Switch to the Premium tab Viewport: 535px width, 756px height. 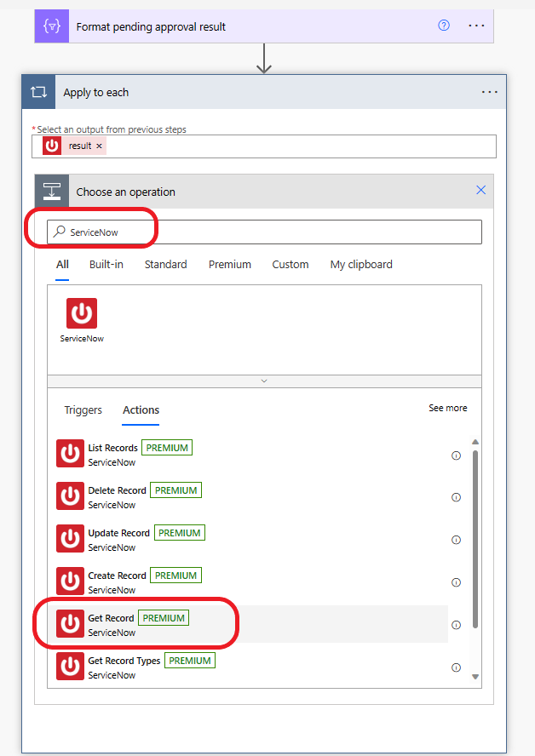coord(230,264)
